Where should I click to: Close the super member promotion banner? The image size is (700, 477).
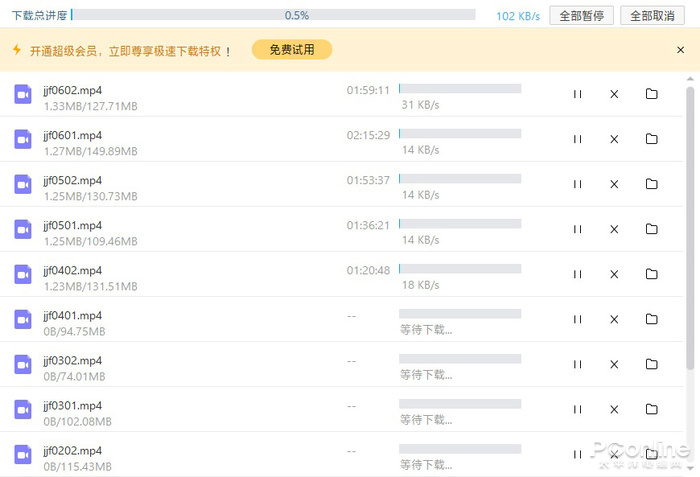[682, 50]
